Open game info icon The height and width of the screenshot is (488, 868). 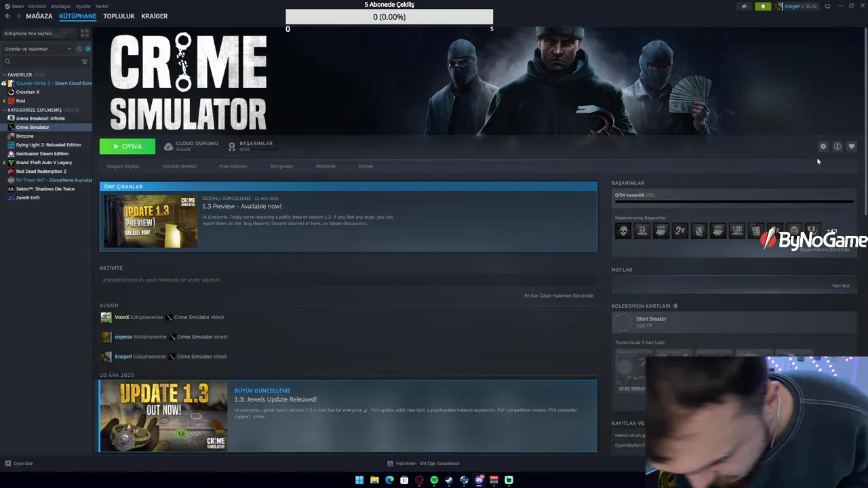click(x=837, y=146)
